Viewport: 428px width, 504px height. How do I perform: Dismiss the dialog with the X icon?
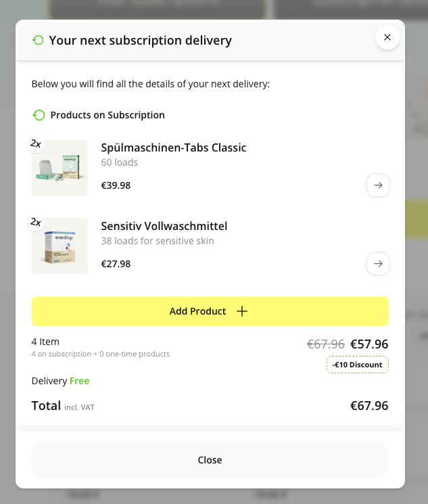(387, 37)
